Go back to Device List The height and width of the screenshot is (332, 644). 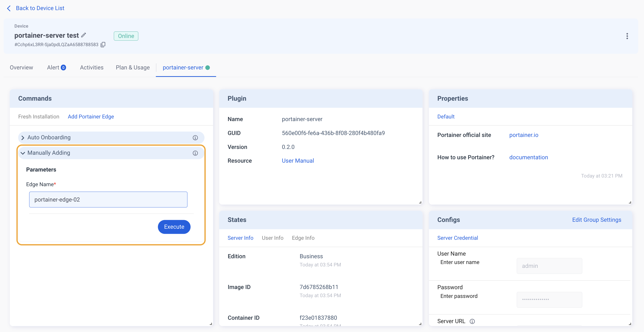click(40, 8)
